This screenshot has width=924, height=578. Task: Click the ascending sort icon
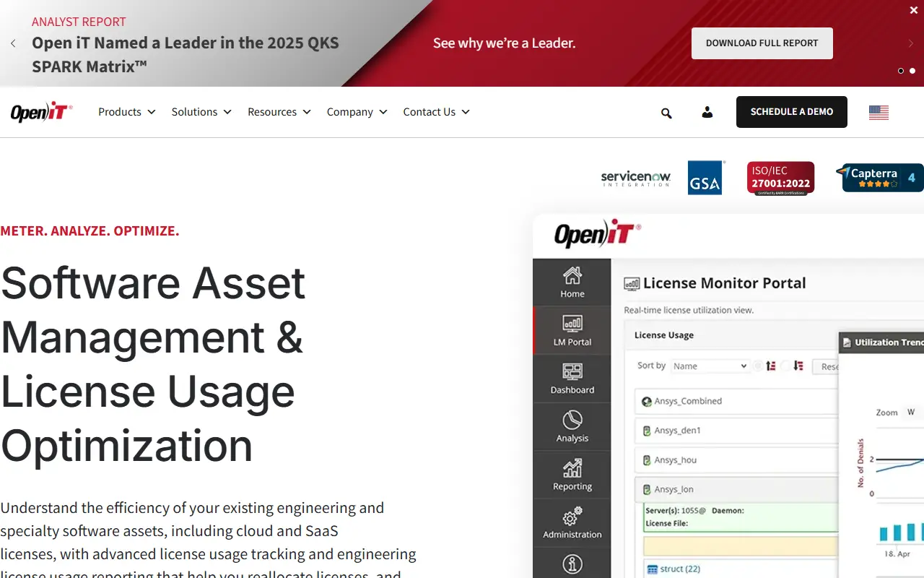pos(771,366)
